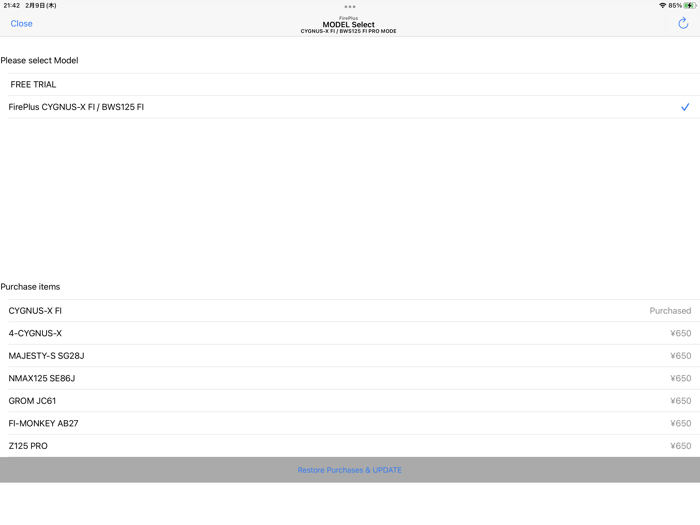This screenshot has width=700, height=525.
Task: Tap the blue checkmark beside FirePlus CYGNUS-X
Action: coord(685,107)
